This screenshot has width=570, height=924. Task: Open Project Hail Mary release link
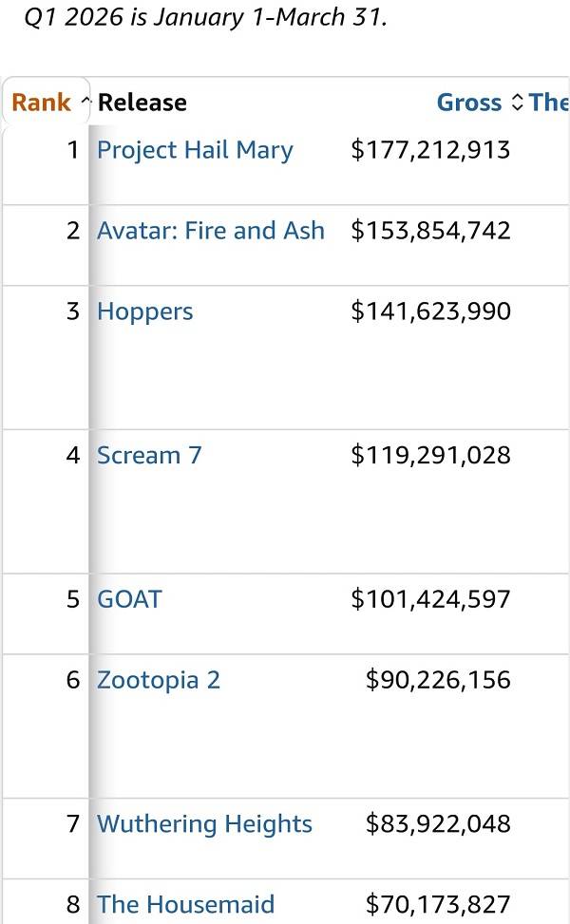pos(195,150)
